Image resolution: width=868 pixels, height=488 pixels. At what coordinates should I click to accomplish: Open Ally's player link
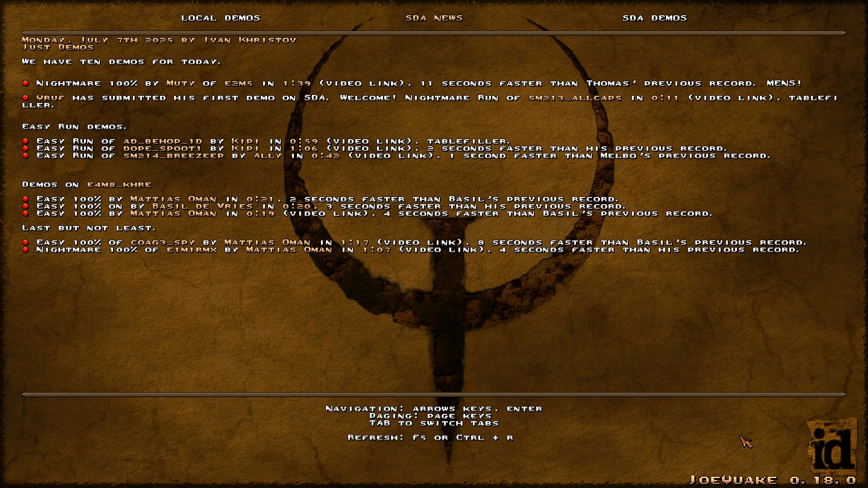pos(268,155)
